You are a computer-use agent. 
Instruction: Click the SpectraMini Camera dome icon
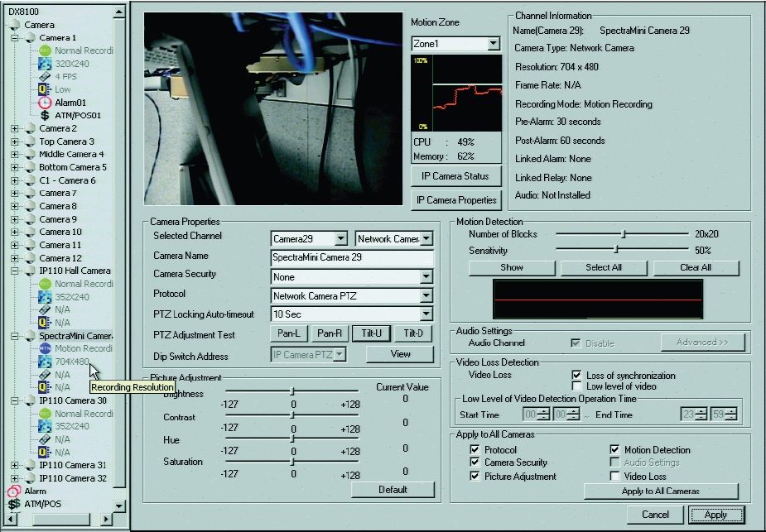point(30,336)
